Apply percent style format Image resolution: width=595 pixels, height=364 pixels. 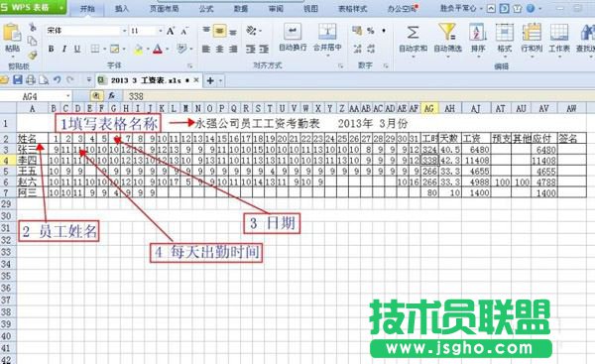tap(371, 31)
